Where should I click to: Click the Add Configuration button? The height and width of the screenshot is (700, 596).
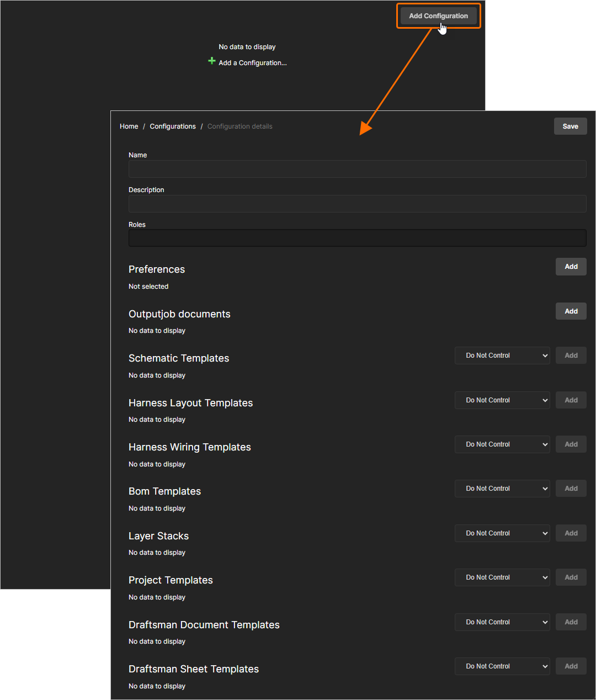439,16
